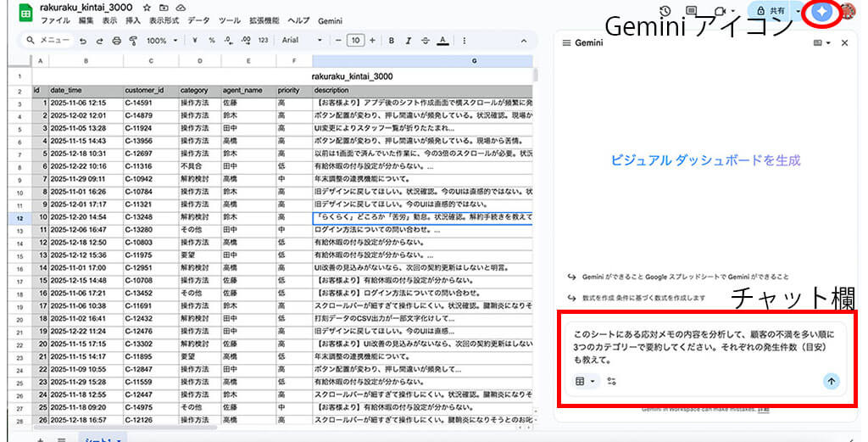
Task: Open the 表示 menu
Action: tap(109, 21)
